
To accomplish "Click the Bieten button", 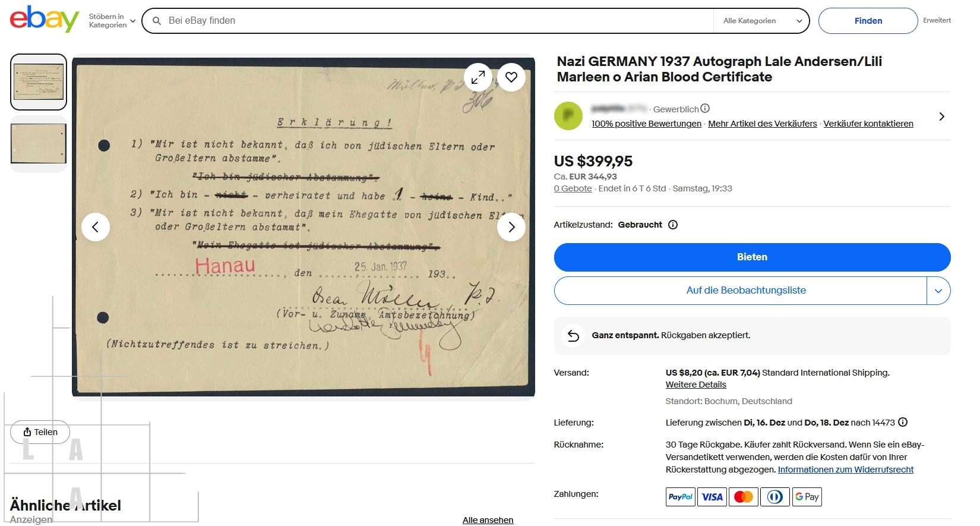I will [x=752, y=257].
